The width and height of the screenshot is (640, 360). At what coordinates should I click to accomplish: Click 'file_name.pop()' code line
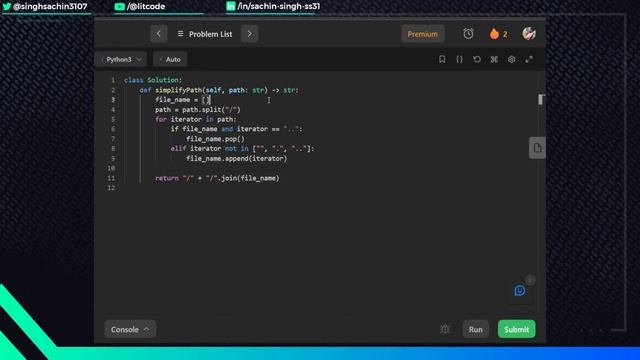[216, 139]
